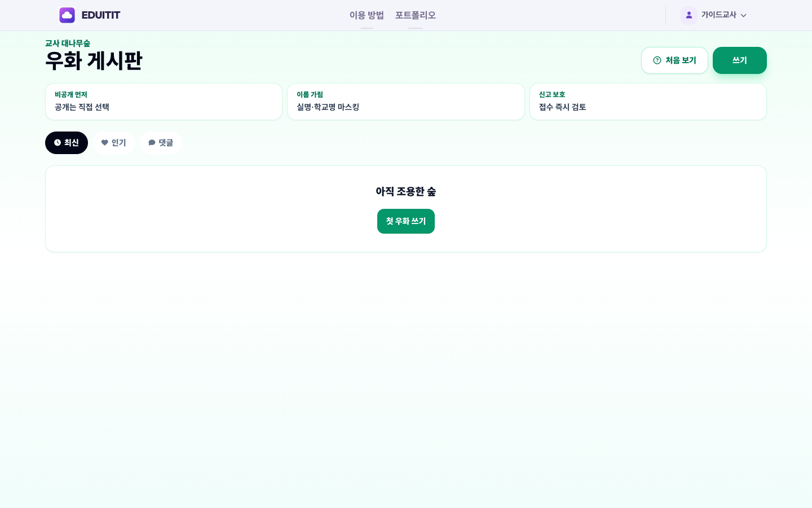Image resolution: width=812 pixels, height=508 pixels.
Task: Click the clock icon on 최신 tab
Action: 58,143
